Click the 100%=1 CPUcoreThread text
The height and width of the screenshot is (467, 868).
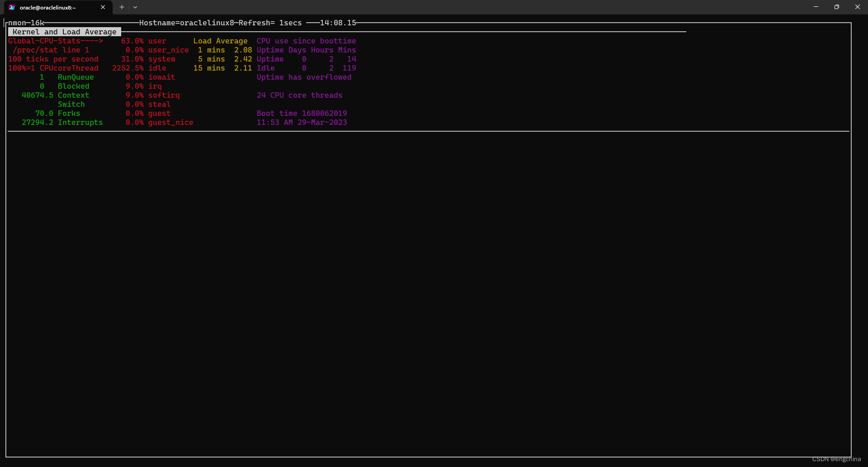53,68
